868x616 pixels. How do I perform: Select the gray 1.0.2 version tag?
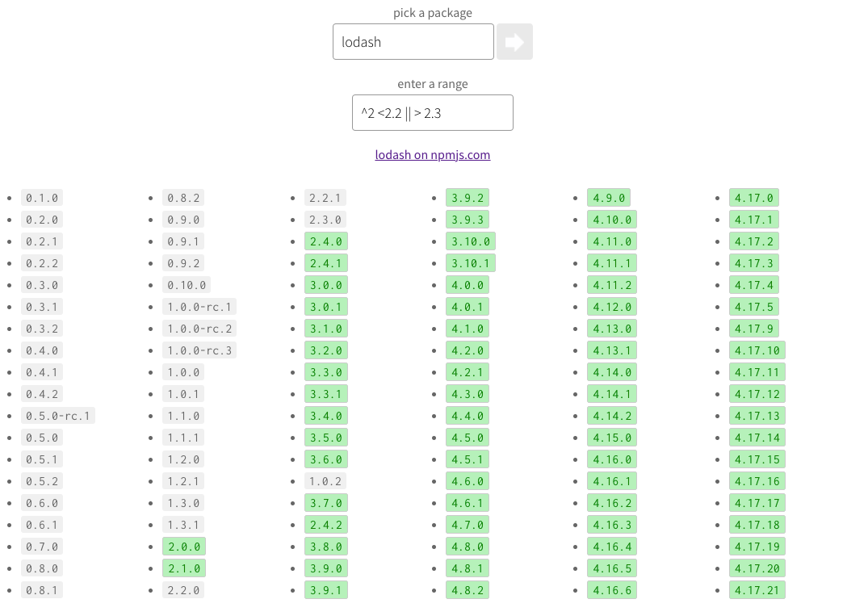click(x=325, y=481)
